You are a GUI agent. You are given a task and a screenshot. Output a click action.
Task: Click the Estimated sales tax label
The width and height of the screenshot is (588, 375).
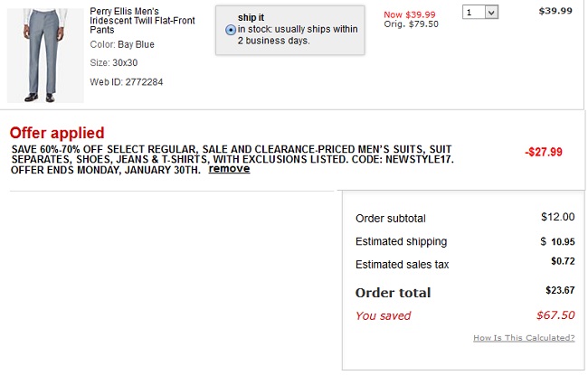[402, 265]
